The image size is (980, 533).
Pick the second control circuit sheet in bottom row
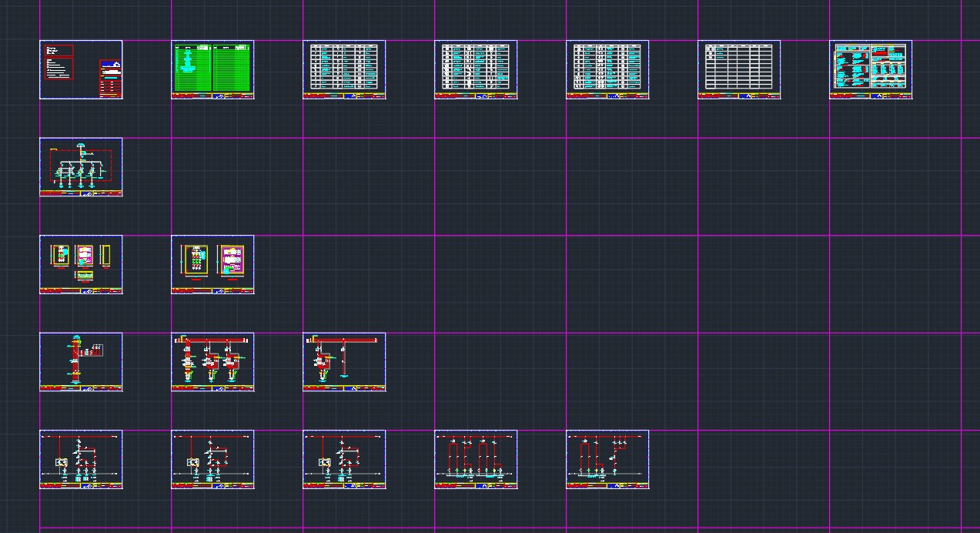[x=212, y=459]
